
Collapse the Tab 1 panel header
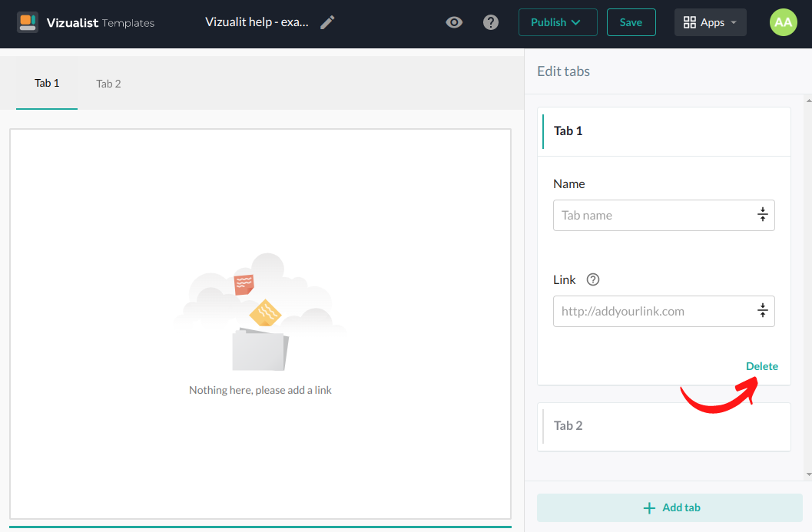coord(664,131)
